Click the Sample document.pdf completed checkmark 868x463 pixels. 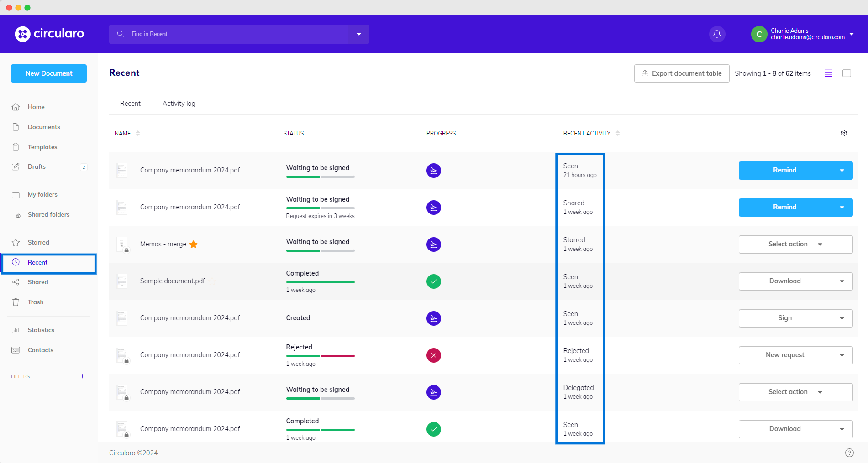point(433,281)
